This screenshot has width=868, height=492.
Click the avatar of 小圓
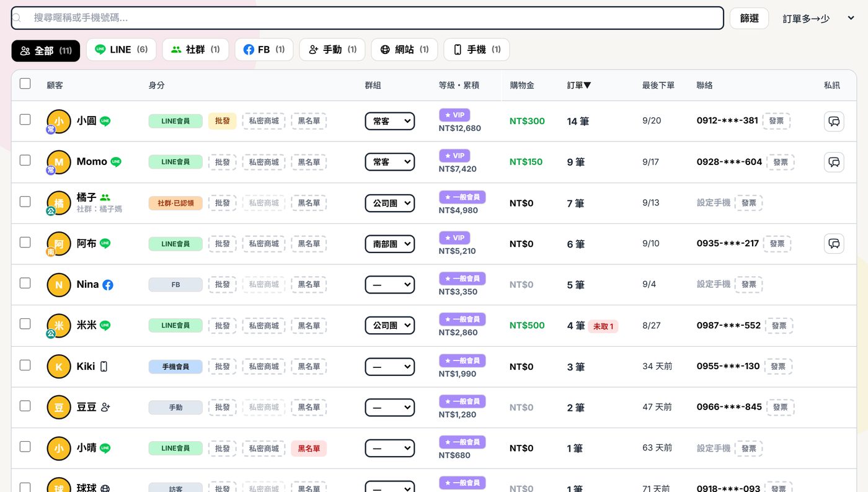(59, 122)
